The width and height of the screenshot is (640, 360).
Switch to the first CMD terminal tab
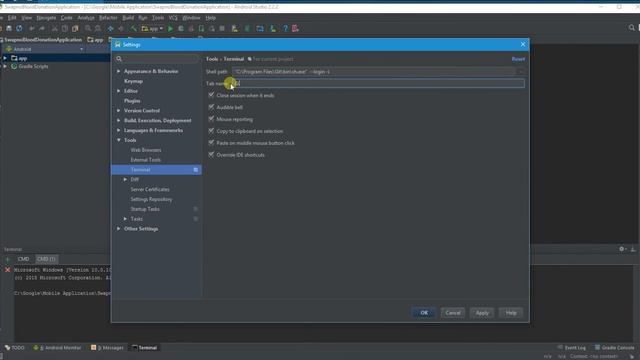coord(23,259)
